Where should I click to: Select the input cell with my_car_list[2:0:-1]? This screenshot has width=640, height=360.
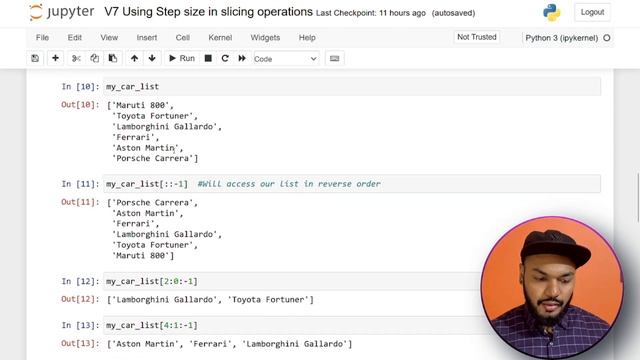pos(292,281)
